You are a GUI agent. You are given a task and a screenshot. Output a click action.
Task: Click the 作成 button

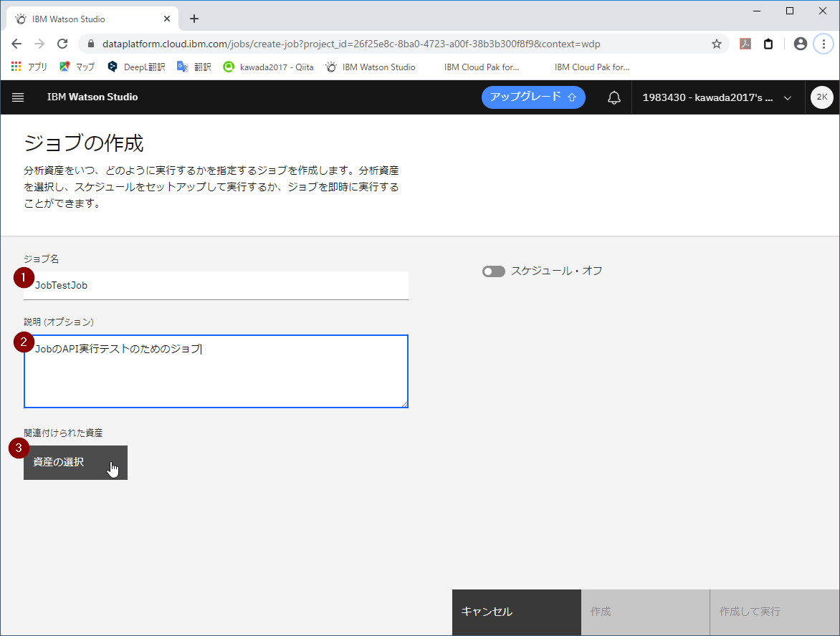coord(645,612)
